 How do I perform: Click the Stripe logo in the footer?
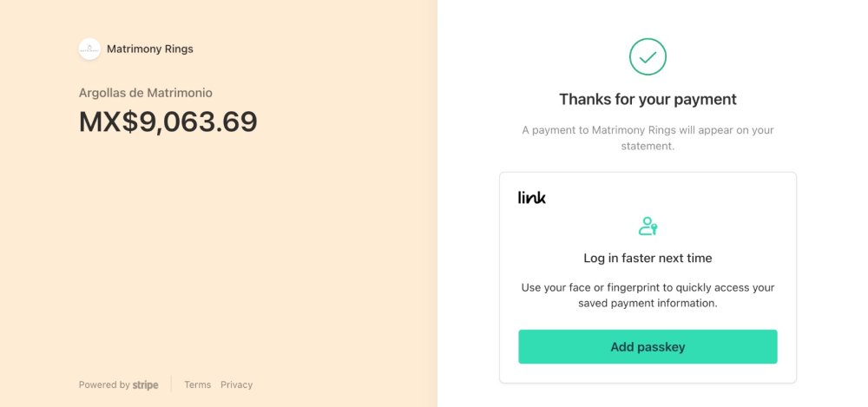click(145, 384)
